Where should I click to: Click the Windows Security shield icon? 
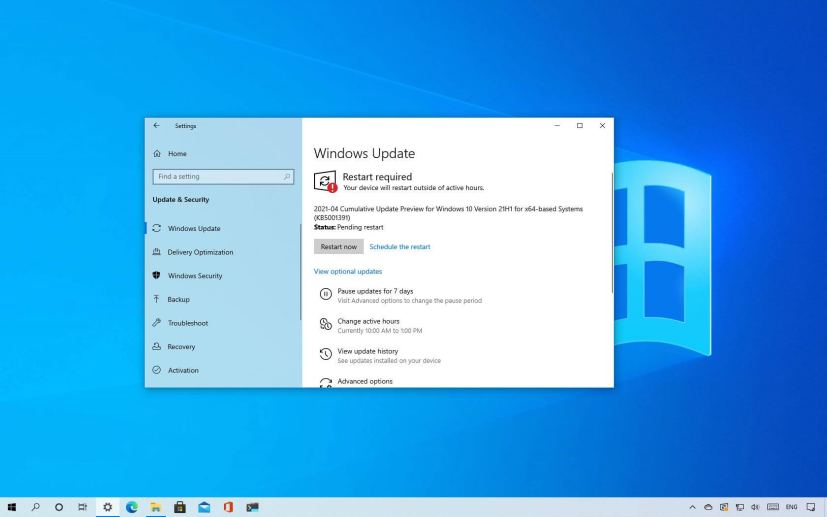[156, 276]
